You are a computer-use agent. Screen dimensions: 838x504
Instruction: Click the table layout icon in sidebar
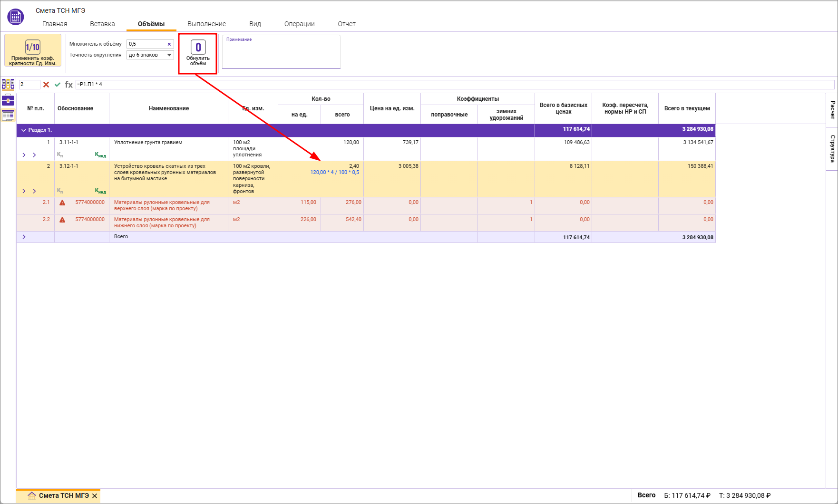point(8,115)
